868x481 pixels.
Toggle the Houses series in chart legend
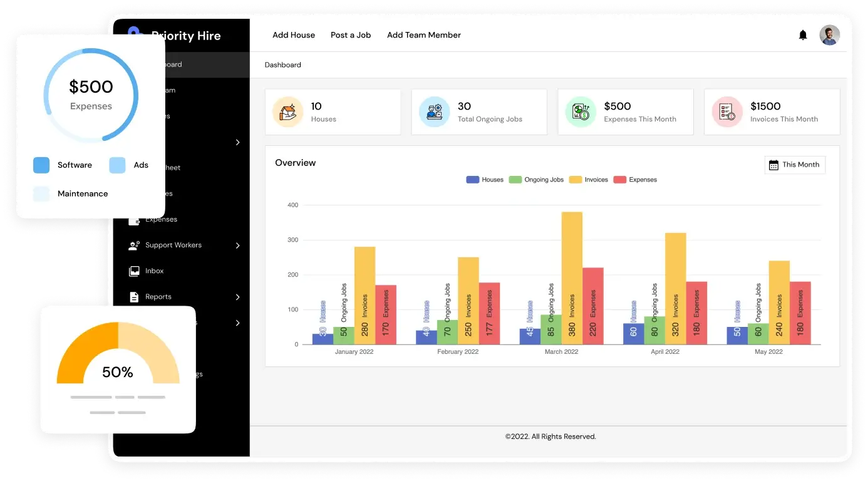[x=485, y=180]
